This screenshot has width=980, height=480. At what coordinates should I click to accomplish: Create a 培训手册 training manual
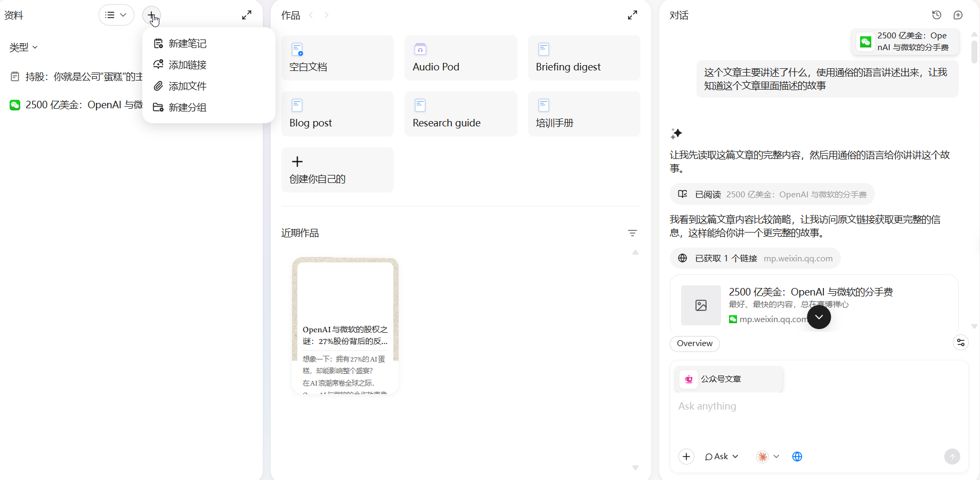584,114
